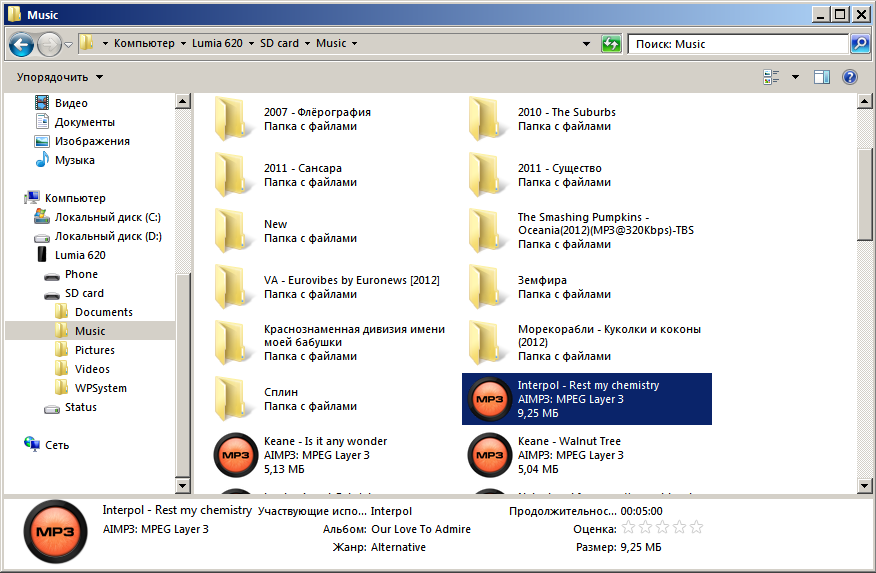Click sidebar scrollbar up arrow

point(183,101)
